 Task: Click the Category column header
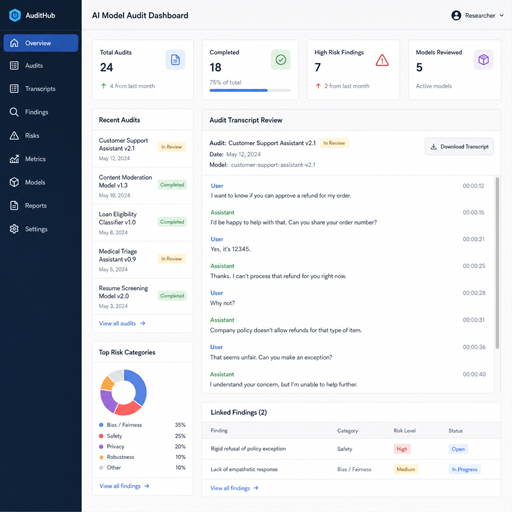click(x=347, y=431)
